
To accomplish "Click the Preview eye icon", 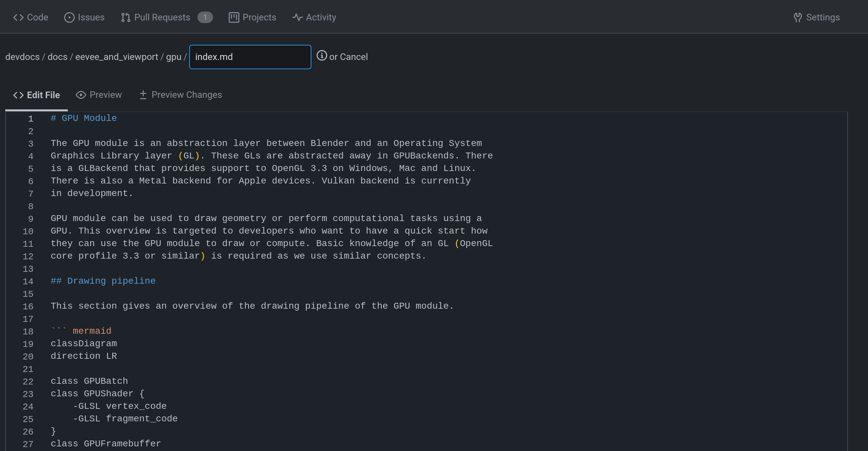I will 81,95.
